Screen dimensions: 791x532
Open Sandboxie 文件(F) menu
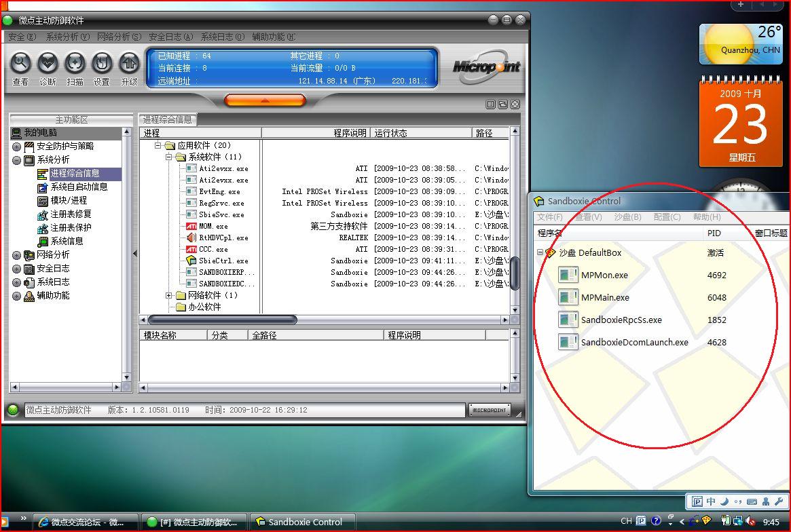(x=550, y=217)
